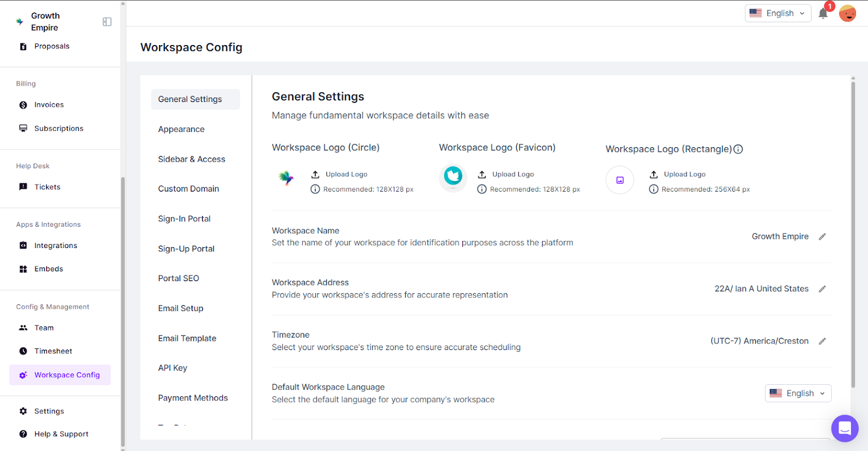The width and height of the screenshot is (868, 451).
Task: Switch to the Appearance tab
Action: pyautogui.click(x=181, y=129)
